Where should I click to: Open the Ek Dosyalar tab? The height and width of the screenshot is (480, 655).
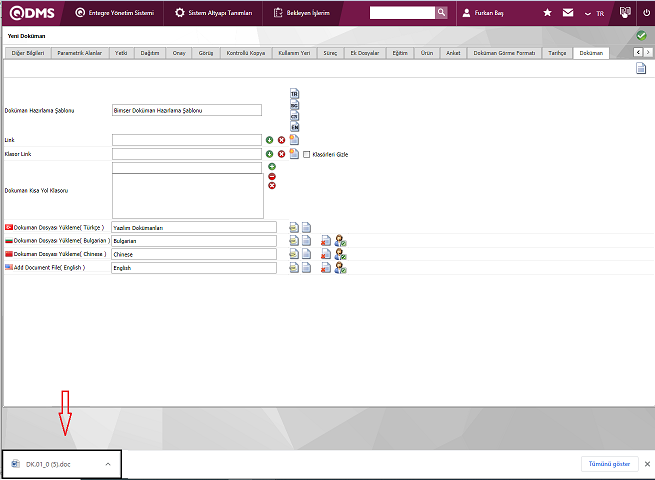364,52
